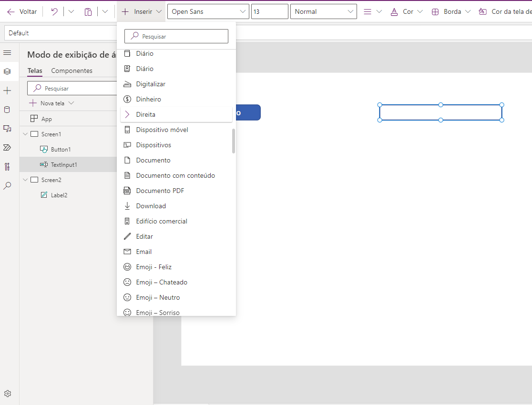Image resolution: width=532 pixels, height=405 pixels.
Task: Click the Nova tela button
Action: (47, 103)
